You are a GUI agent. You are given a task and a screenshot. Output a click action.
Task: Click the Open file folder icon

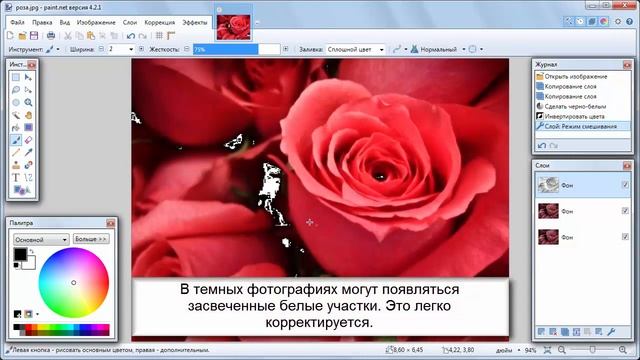[x=22, y=36]
